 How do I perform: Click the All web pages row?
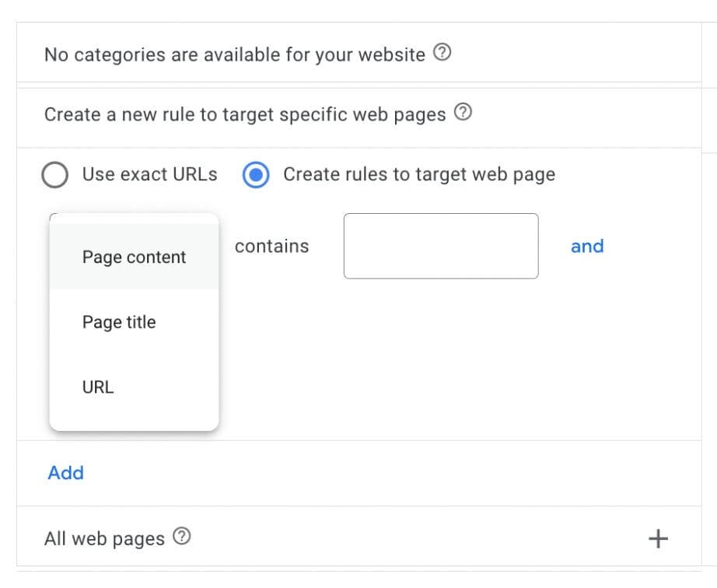[105, 537]
